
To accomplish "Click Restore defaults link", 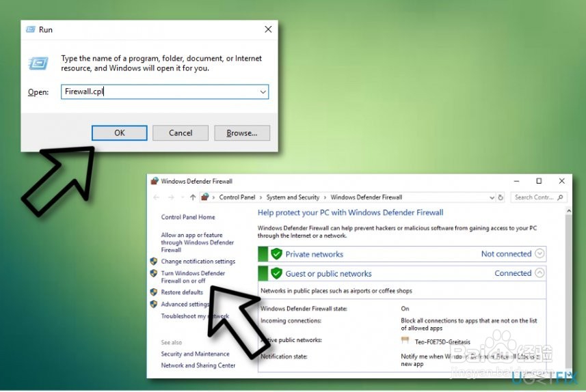I will click(182, 292).
